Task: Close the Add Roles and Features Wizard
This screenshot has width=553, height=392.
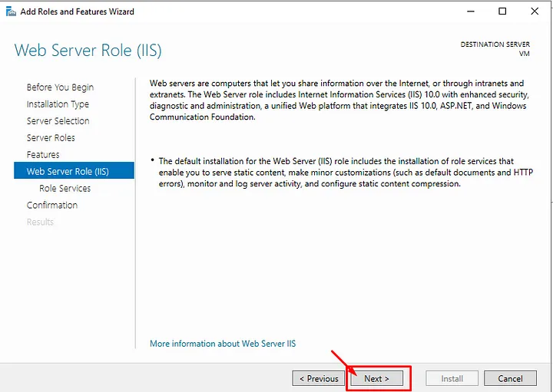Action: tap(535, 12)
